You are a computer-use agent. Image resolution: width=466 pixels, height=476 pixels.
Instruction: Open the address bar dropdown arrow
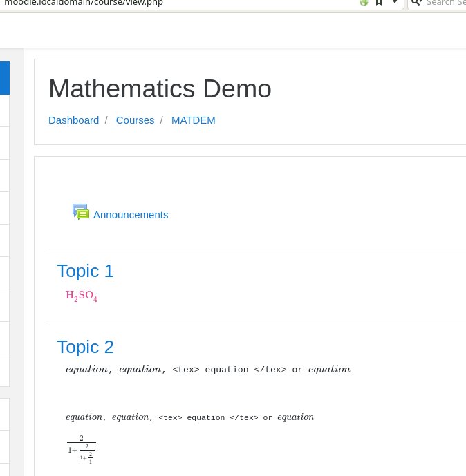tap(394, 3)
